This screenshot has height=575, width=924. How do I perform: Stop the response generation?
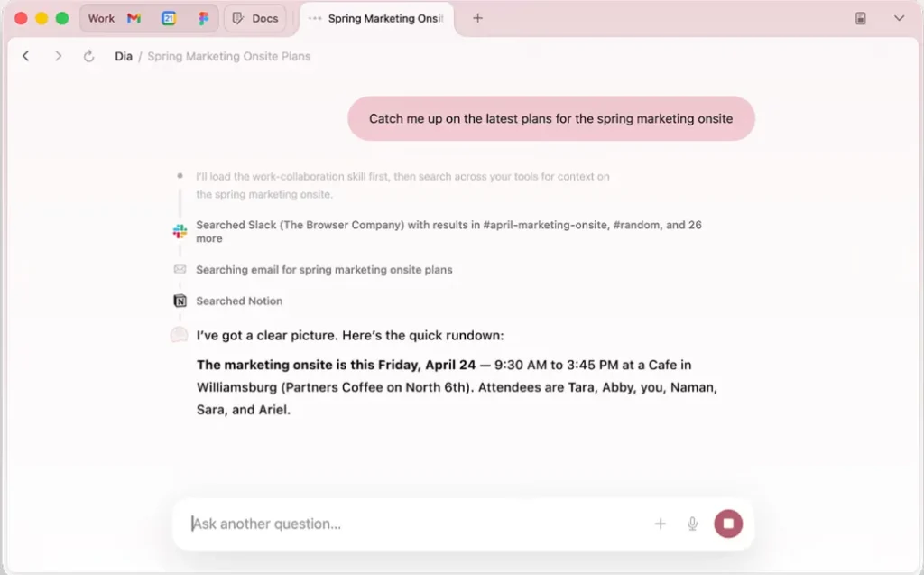coord(728,524)
